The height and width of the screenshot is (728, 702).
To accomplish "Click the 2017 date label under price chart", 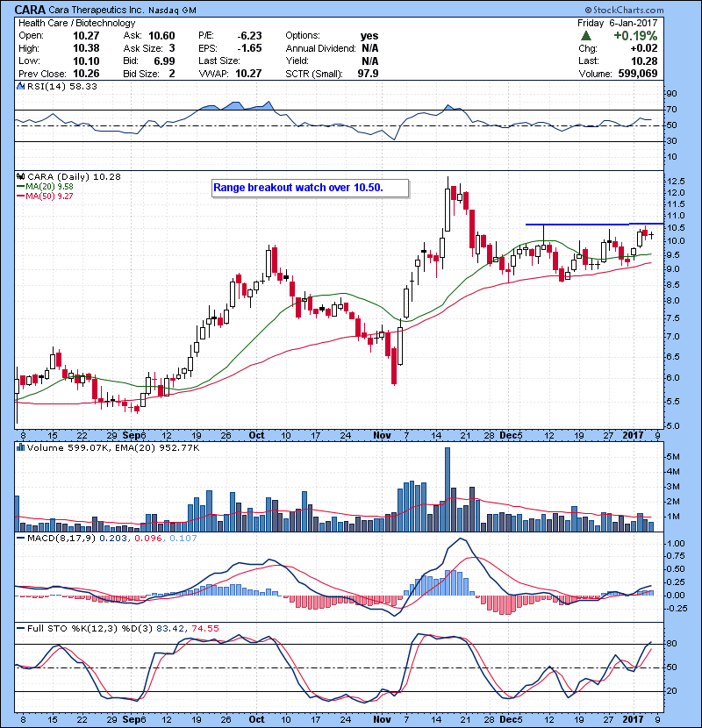I will [x=633, y=436].
